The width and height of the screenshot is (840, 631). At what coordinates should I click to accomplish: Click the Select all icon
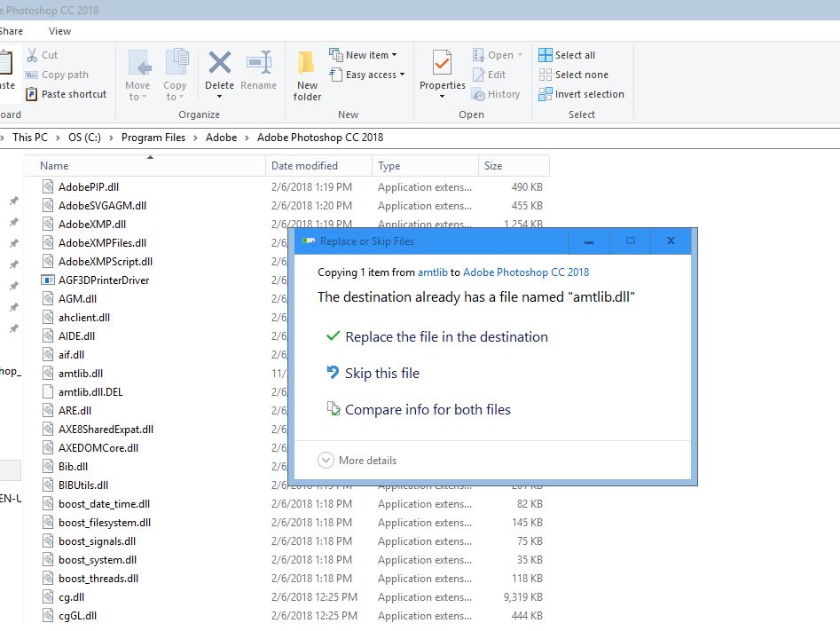[546, 55]
